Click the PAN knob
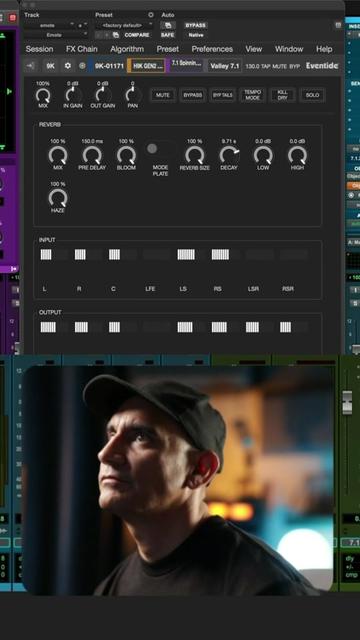 tap(132, 96)
